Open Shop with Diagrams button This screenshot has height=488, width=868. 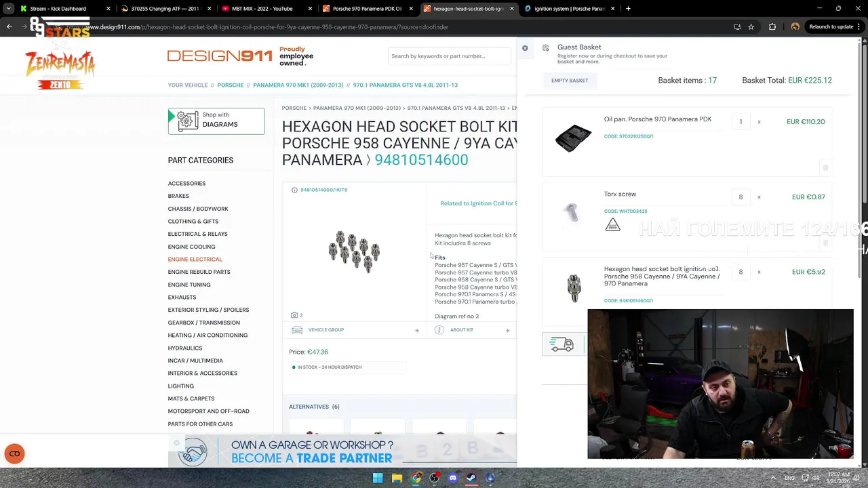pos(216,121)
